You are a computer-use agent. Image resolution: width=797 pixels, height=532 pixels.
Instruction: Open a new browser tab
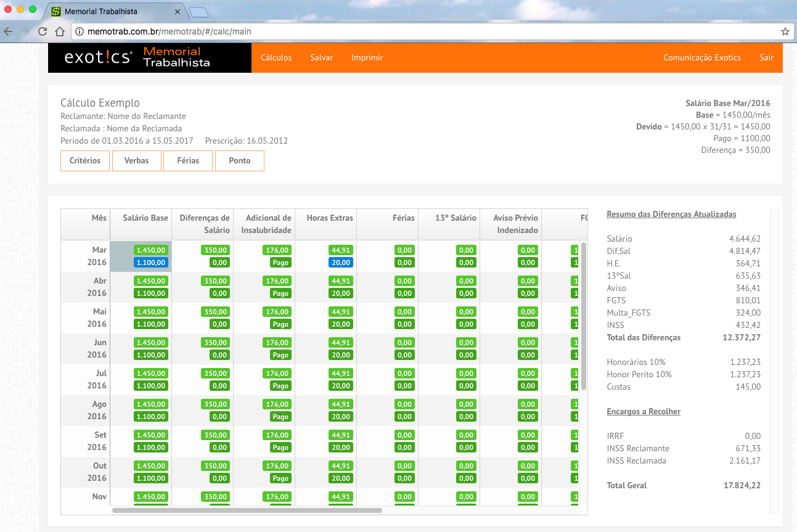click(x=199, y=12)
